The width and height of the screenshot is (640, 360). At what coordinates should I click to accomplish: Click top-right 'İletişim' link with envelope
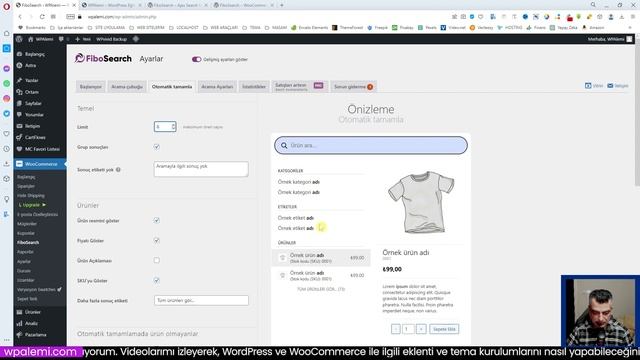click(x=618, y=86)
